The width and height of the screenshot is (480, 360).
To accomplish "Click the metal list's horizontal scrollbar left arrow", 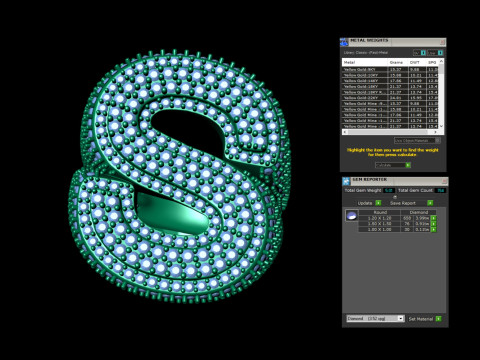I will coord(345,132).
